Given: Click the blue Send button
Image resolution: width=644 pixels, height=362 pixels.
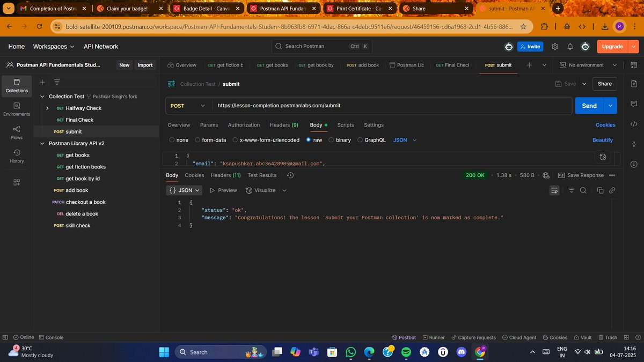Looking at the screenshot, I should [x=589, y=106].
